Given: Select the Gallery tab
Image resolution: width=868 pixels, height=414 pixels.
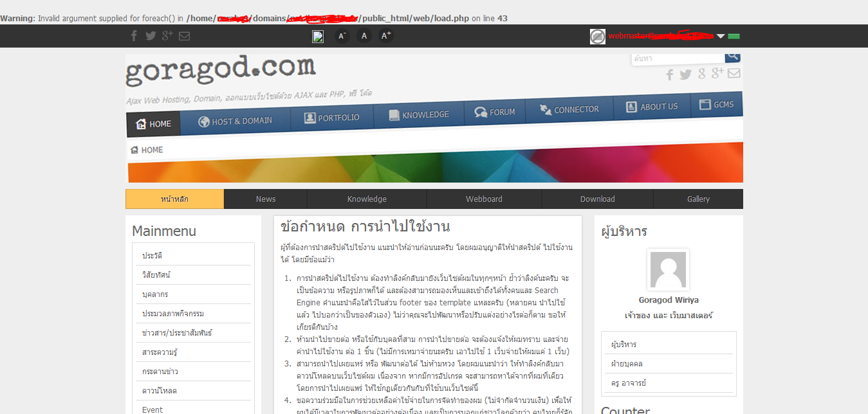Looking at the screenshot, I should (x=698, y=199).
